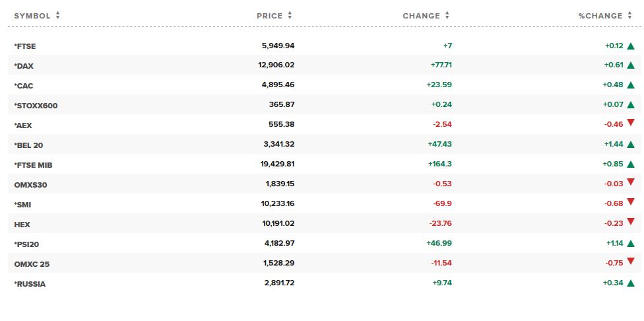
Task: Click the red down arrow in OMXC 25 row
Action: (631, 261)
